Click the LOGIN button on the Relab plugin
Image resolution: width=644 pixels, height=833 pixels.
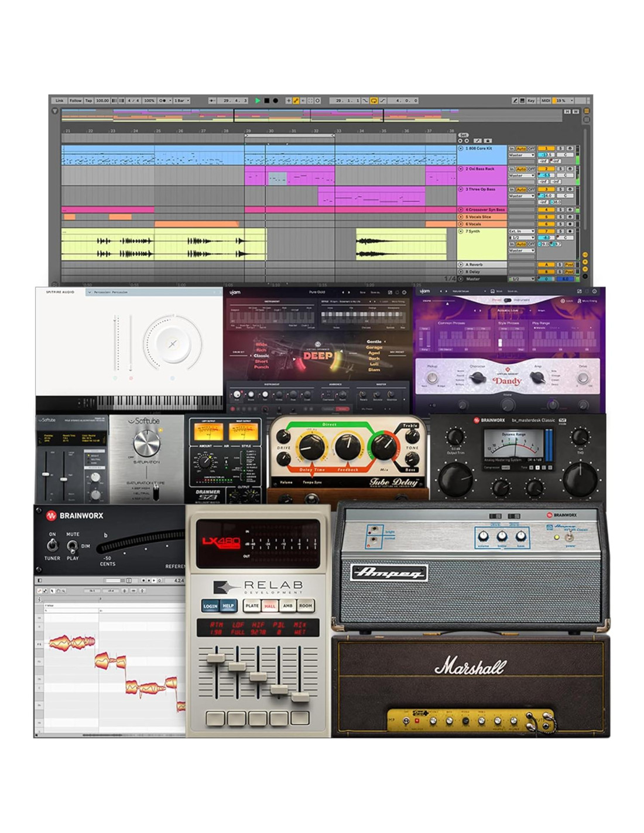[210, 606]
